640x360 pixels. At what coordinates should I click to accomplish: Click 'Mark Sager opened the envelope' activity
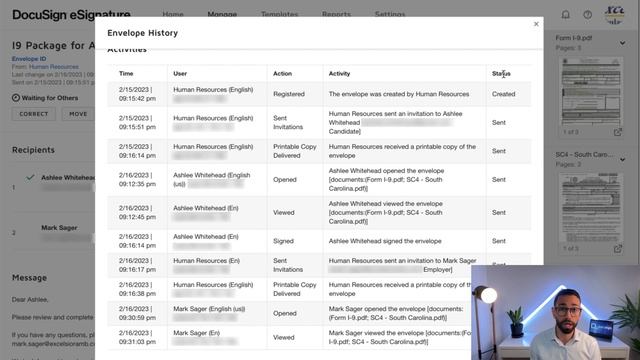click(396, 313)
